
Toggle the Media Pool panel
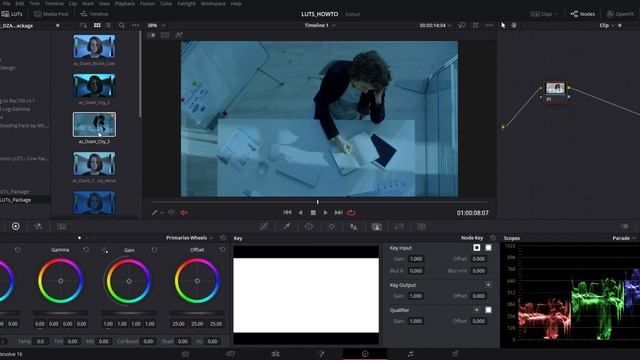pyautogui.click(x=51, y=14)
